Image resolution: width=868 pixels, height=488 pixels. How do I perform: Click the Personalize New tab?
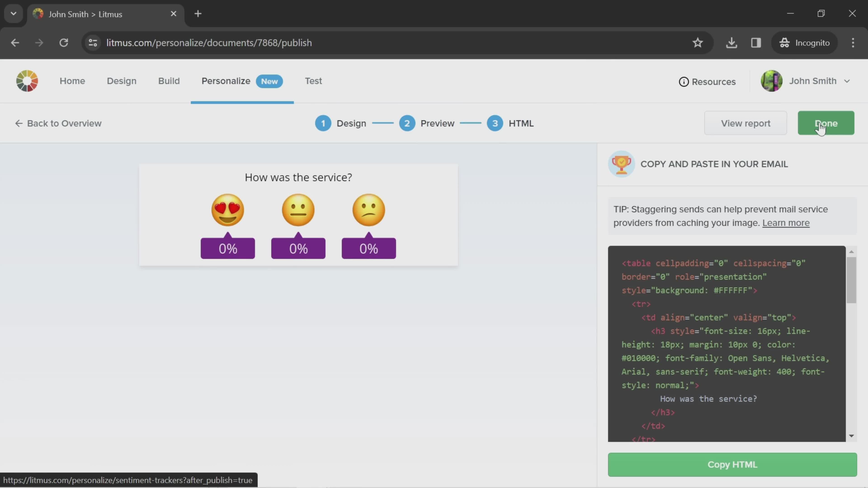pyautogui.click(x=241, y=80)
